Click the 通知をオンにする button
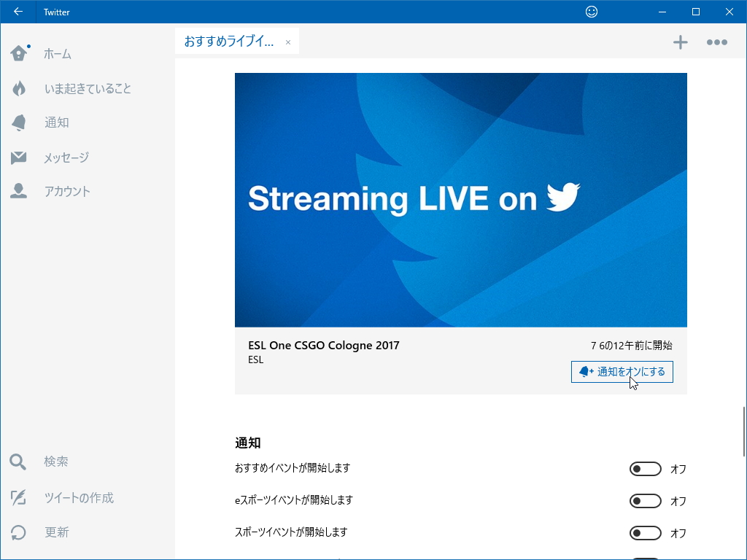747x560 pixels. tap(622, 372)
